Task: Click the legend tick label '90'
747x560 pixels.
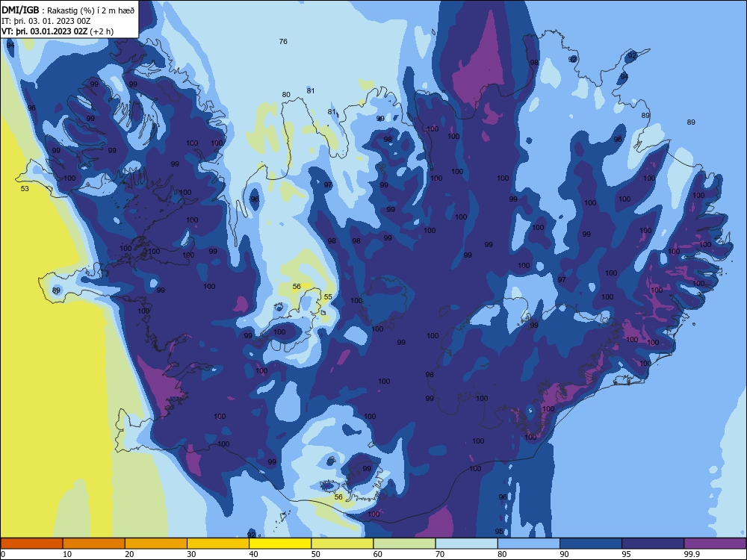Action: (564, 554)
